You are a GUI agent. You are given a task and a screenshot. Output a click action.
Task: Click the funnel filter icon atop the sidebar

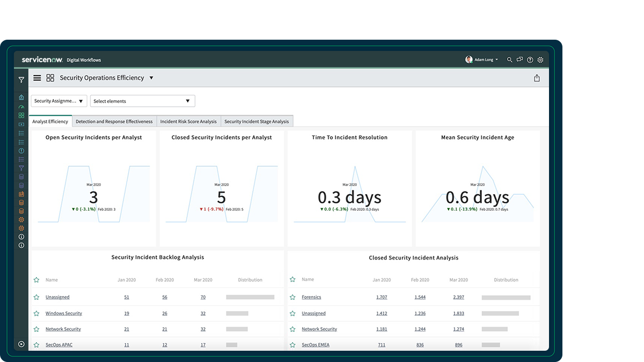click(x=21, y=80)
